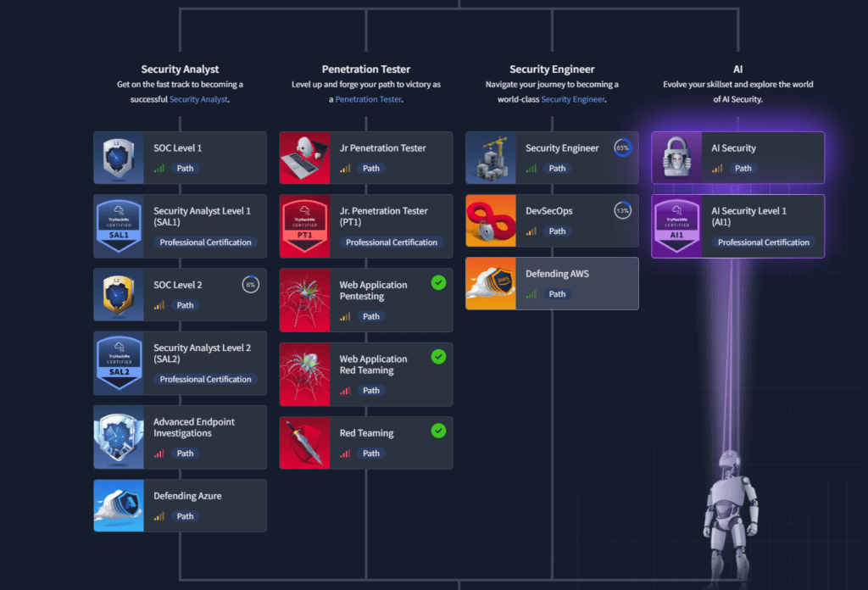
Task: Click Professional Certification tag on PT1 card
Action: point(392,242)
